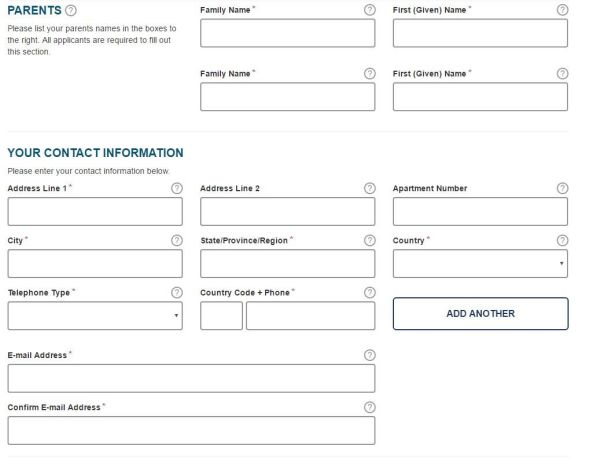Click the Confirm E-mail Address help icon
This screenshot has width=593, height=460.
tap(369, 407)
